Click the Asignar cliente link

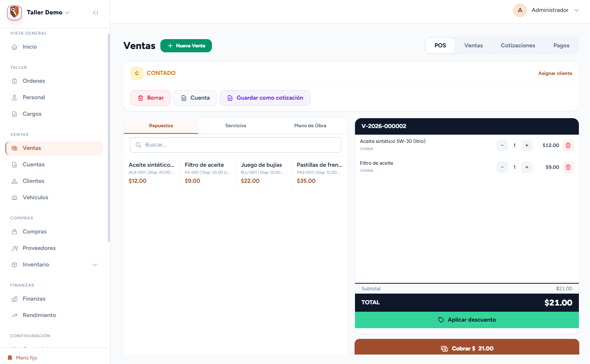point(555,73)
